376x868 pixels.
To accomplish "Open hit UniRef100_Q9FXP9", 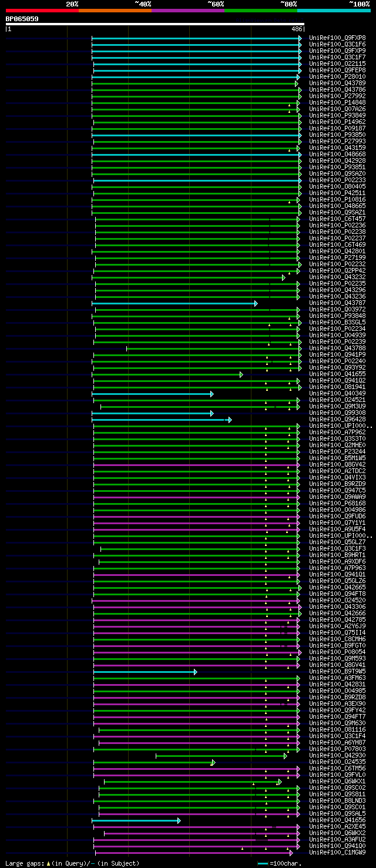I will [337, 51].
